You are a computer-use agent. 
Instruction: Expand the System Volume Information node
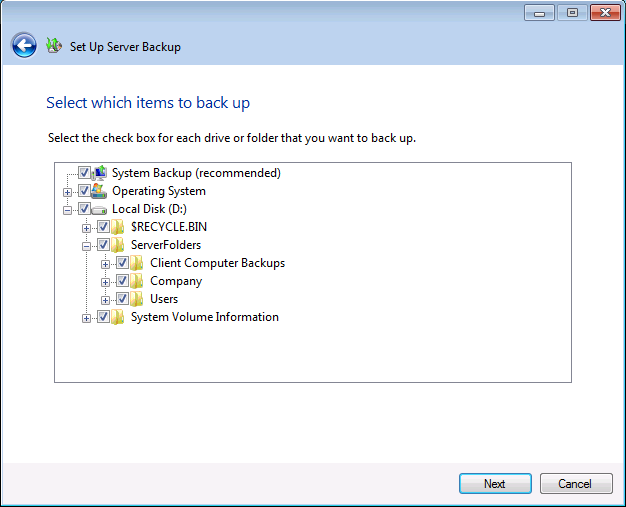point(87,317)
